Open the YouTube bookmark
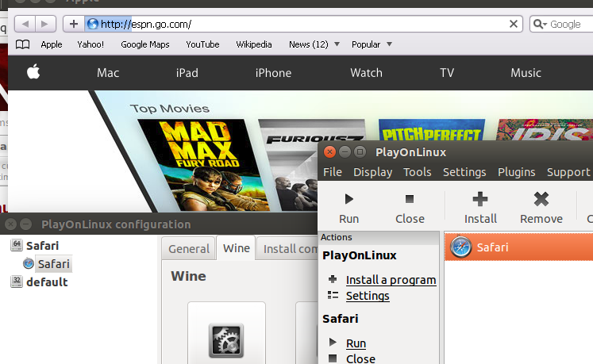Viewport: 593px width, 364px height. (x=202, y=44)
